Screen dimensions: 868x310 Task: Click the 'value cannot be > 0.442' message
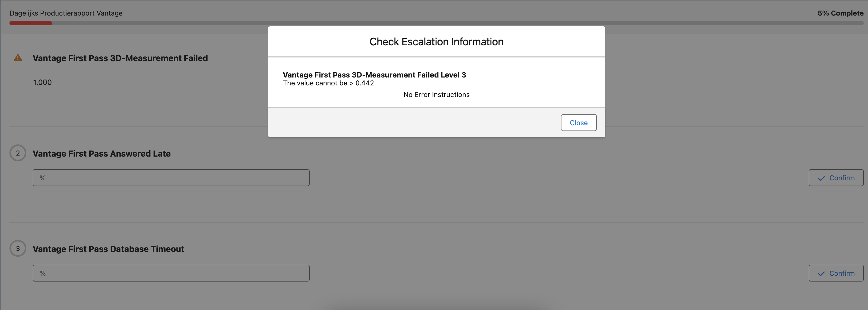[x=328, y=83]
